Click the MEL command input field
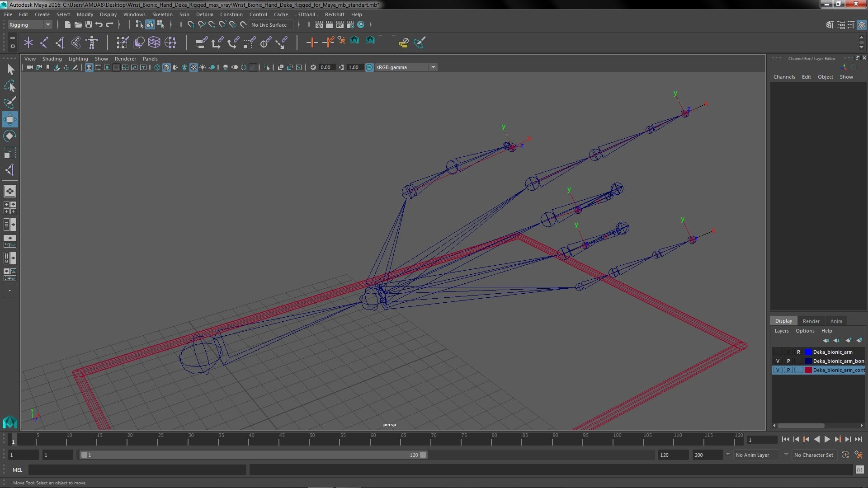Screen dimensions: 868x488 137,470
